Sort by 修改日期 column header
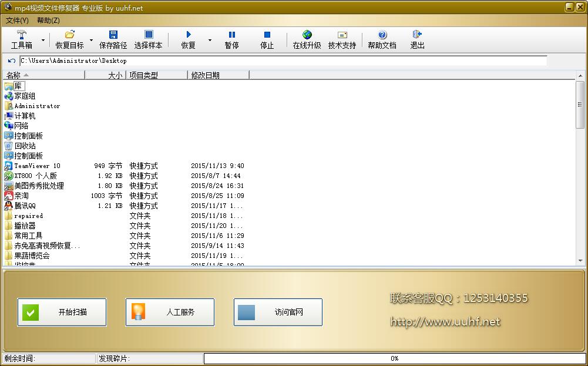Screen dimensions: 588x366 [x=219, y=75]
